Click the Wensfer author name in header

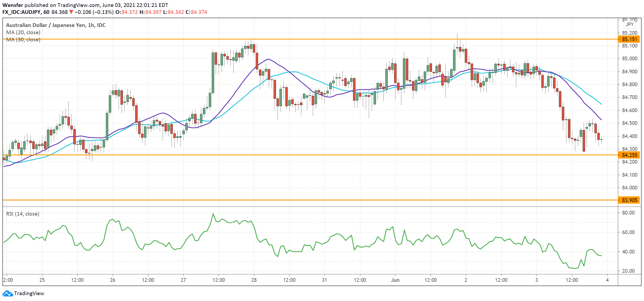(x=13, y=5)
